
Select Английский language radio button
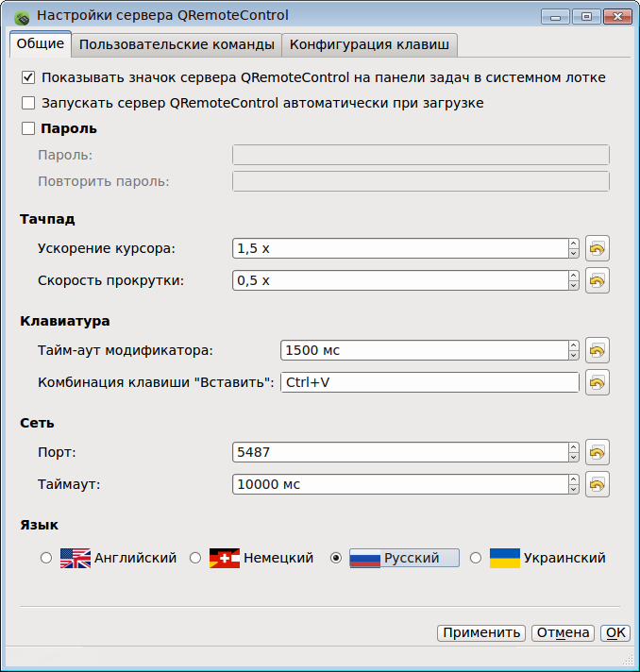pos(46,558)
